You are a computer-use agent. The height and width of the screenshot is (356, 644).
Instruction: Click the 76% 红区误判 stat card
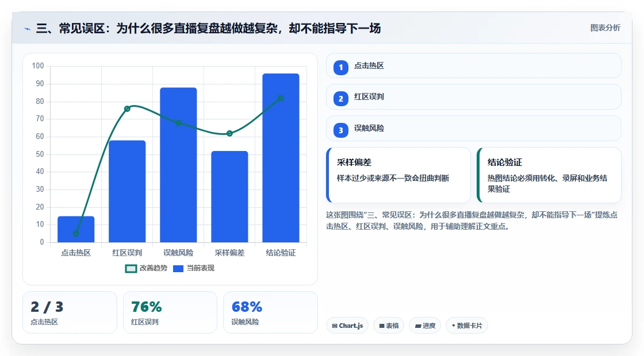tap(170, 312)
